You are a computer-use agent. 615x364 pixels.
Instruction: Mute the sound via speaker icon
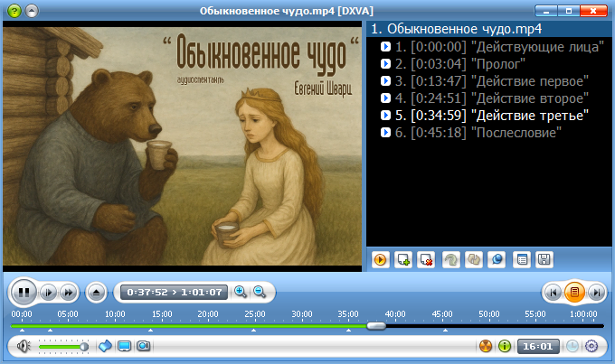[23, 346]
